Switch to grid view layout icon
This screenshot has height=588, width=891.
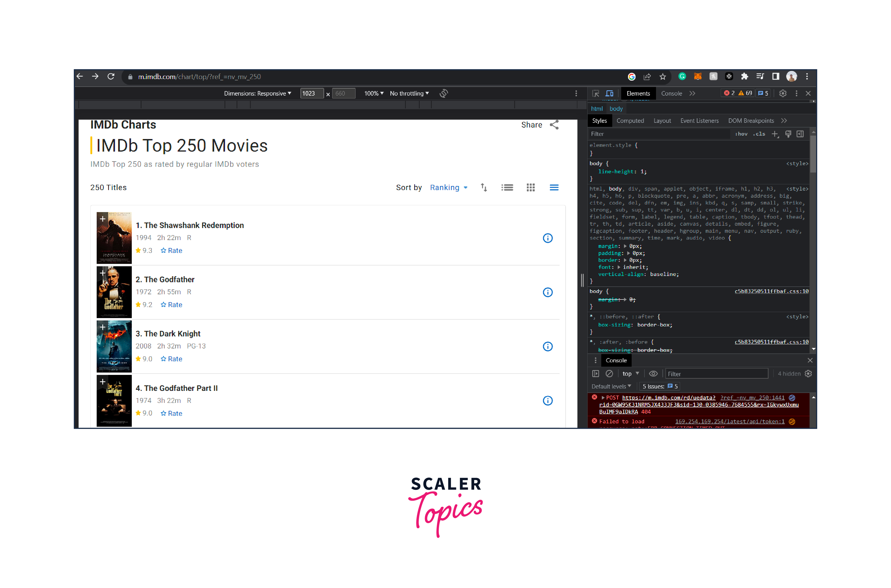pyautogui.click(x=531, y=187)
